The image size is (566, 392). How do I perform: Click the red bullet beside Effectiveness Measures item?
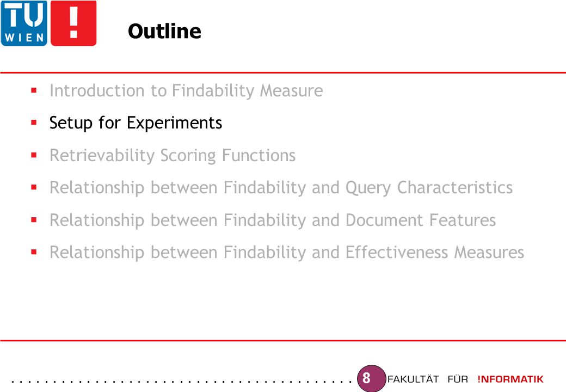(x=34, y=252)
